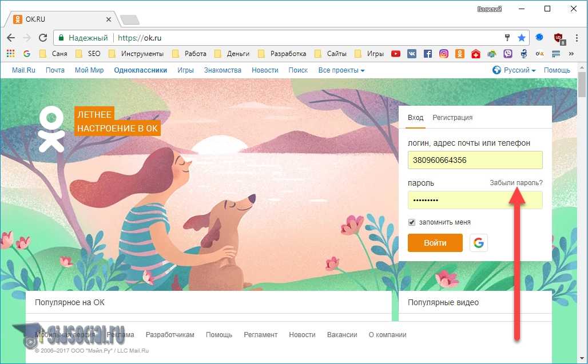Screen dimensions: 588x364
Task: Click the white OK logo on the banner
Action: [51, 129]
